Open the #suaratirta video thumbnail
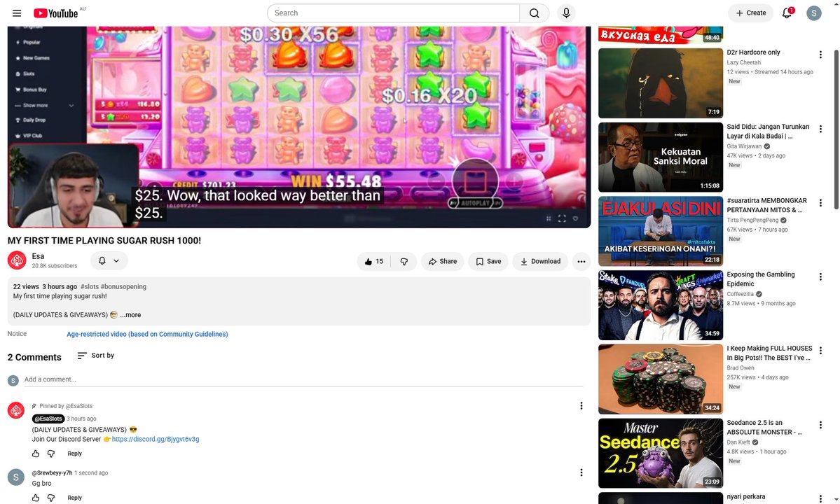 (661, 231)
